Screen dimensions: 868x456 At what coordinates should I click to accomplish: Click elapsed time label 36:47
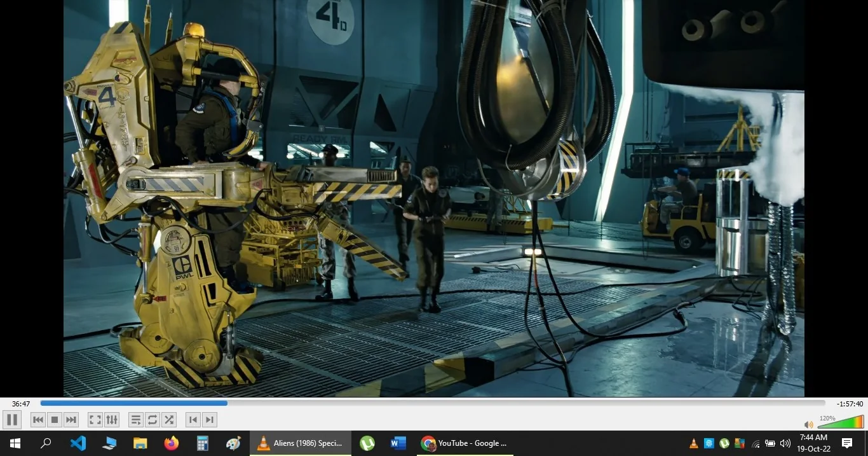(21, 404)
